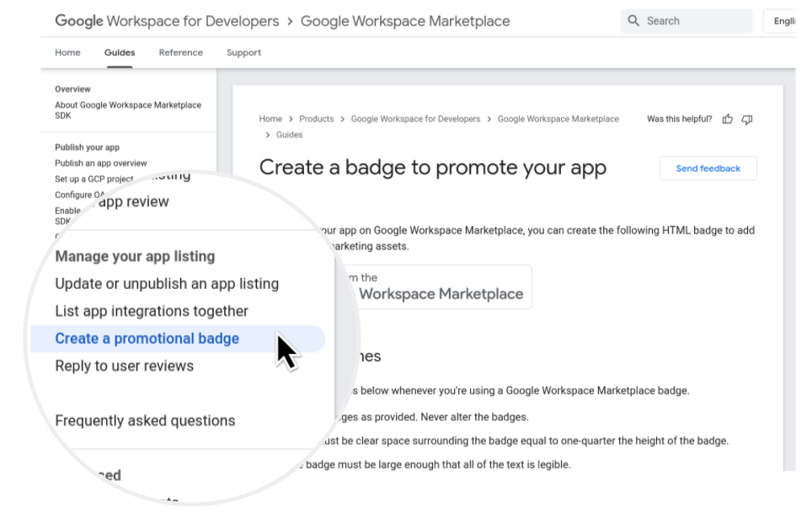Open Frequently asked questions

pos(145,420)
